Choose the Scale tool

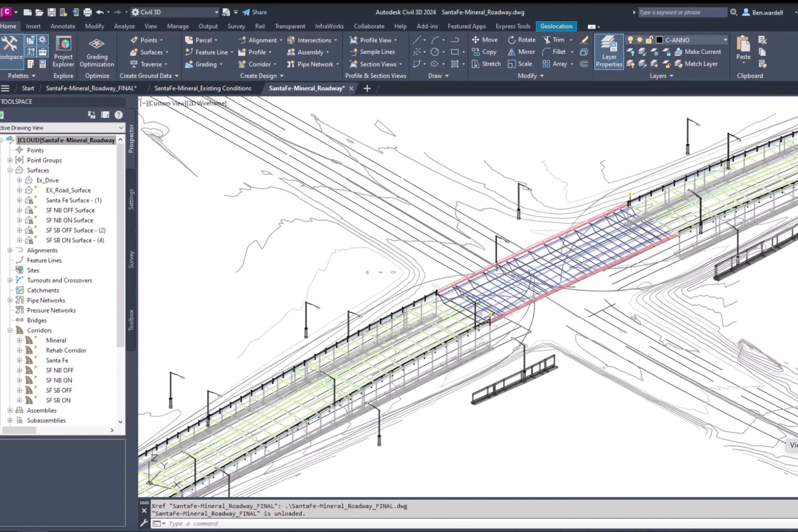coord(520,64)
